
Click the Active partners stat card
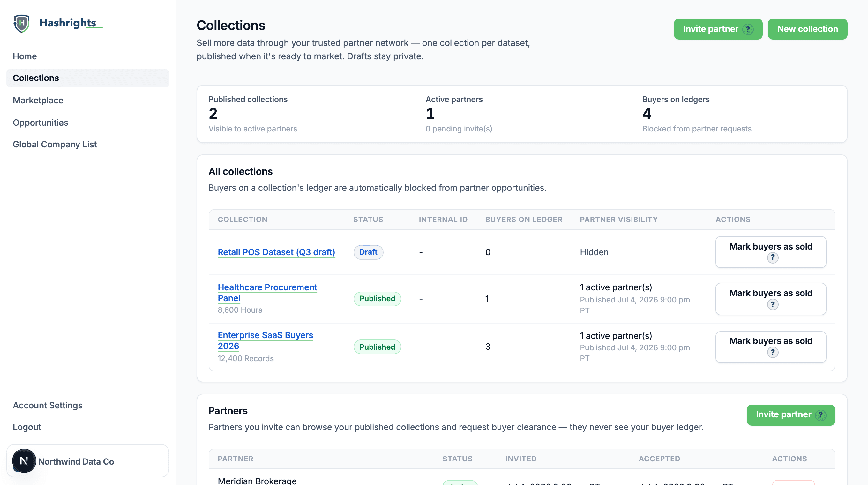pos(522,114)
